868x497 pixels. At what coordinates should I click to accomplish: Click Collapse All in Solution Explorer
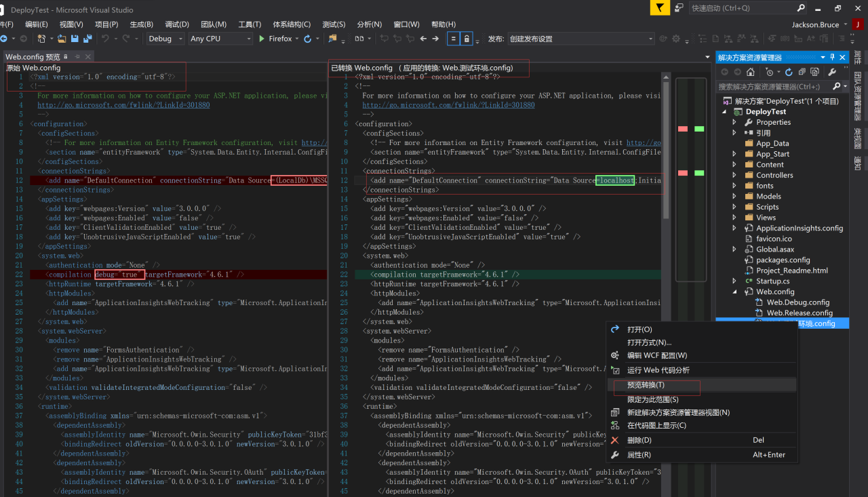coord(802,72)
